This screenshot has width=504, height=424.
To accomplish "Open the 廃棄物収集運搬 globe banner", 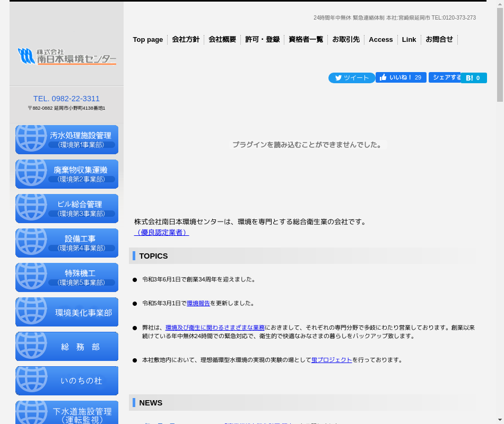I will tap(67, 174).
